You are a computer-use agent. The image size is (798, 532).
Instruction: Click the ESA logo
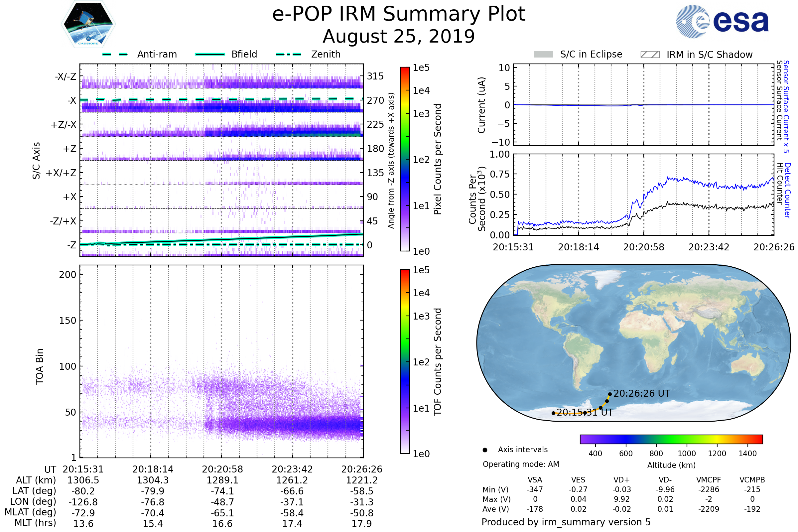tap(723, 22)
